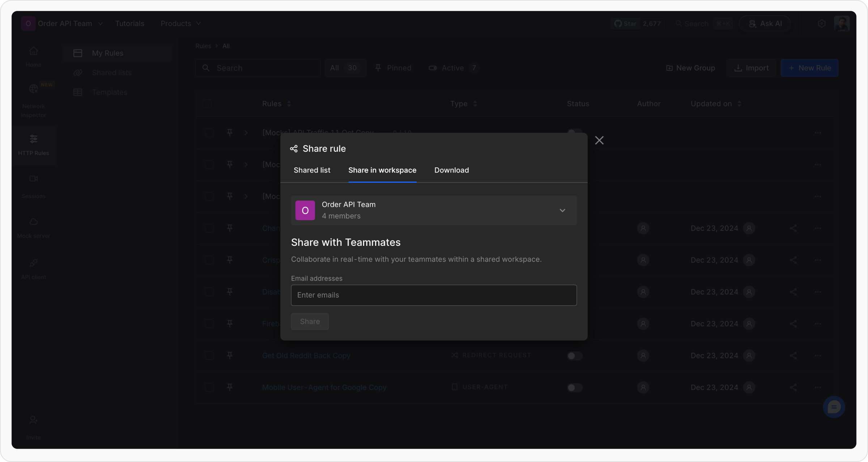Toggle Mobile User-Agent for Google status switch
Viewport: 868px width, 462px height.
[x=574, y=388]
